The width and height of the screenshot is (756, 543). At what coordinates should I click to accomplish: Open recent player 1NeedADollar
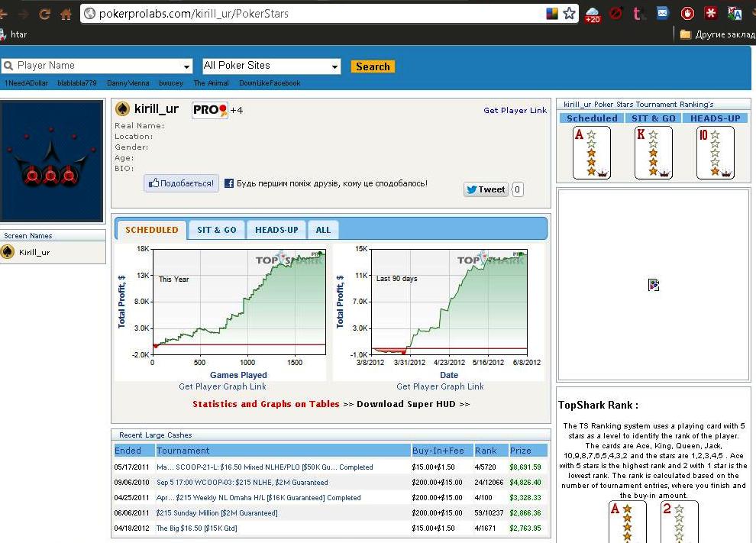[x=26, y=83]
